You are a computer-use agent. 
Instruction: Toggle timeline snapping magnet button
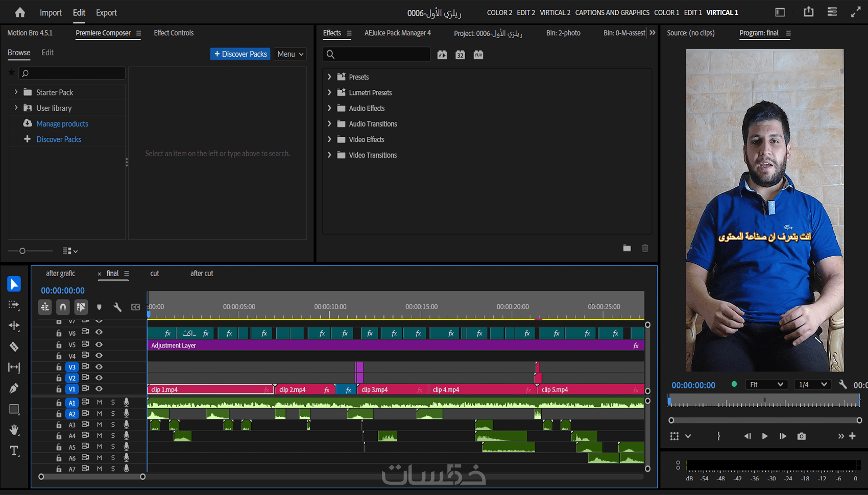click(x=63, y=307)
